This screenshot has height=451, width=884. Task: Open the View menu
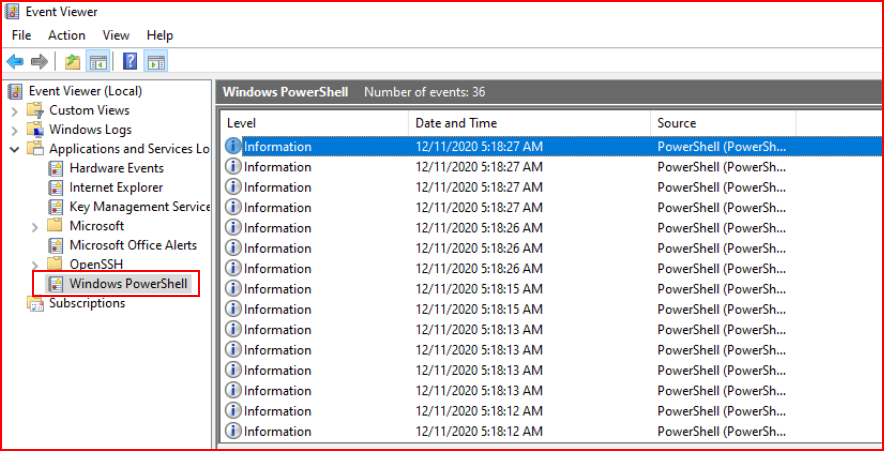116,35
